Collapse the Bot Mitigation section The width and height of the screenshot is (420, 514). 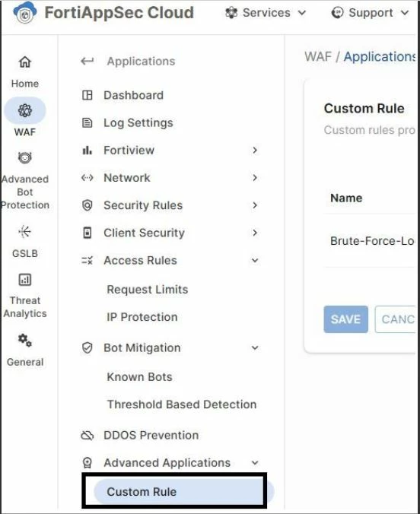point(255,347)
